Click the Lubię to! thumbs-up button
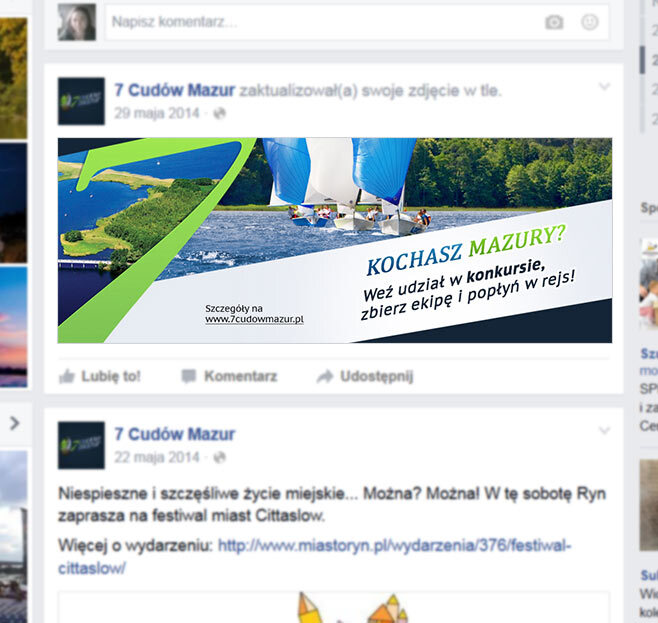 coord(99,376)
